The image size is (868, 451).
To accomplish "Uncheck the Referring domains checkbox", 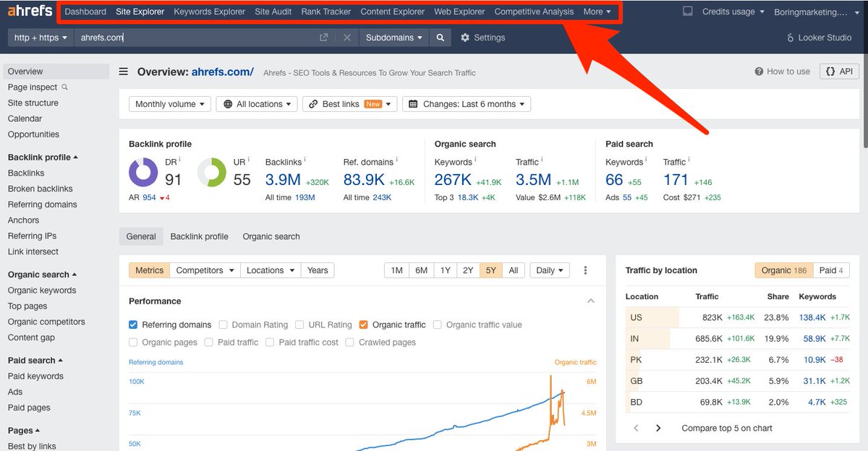I will click(x=132, y=325).
